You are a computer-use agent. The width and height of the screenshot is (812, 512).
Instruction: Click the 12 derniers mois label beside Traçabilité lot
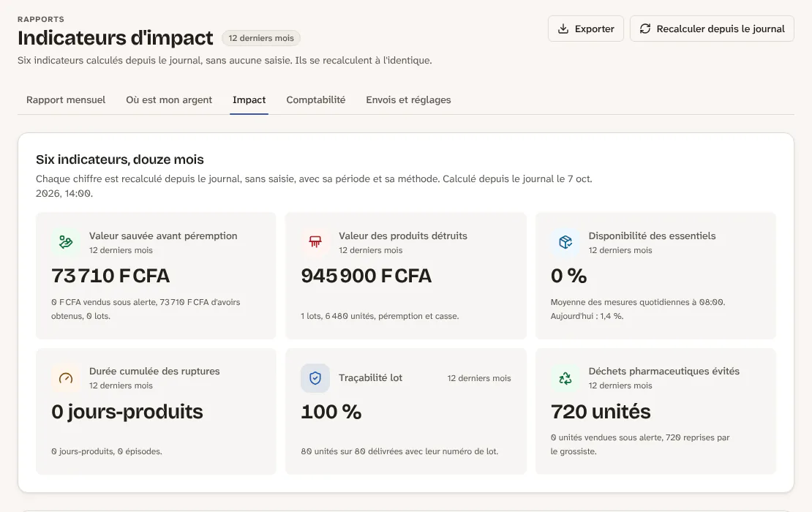[479, 378]
